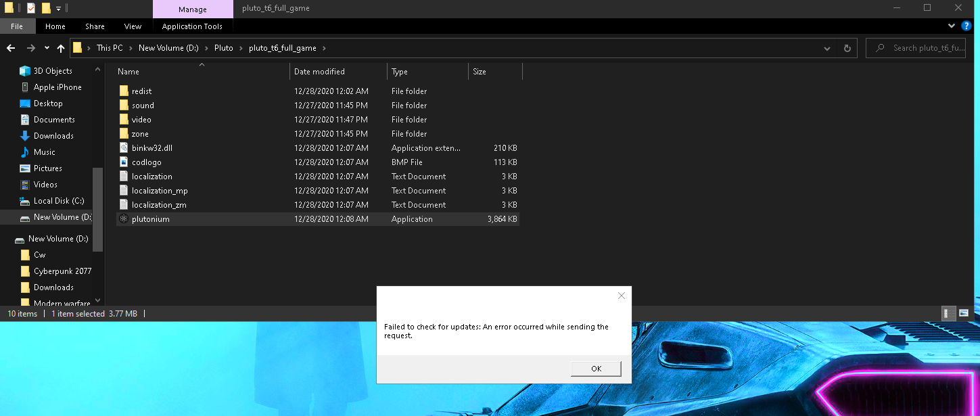Image resolution: width=980 pixels, height=416 pixels.
Task: Open 3D Objects in navigation pane
Action: 53,71
